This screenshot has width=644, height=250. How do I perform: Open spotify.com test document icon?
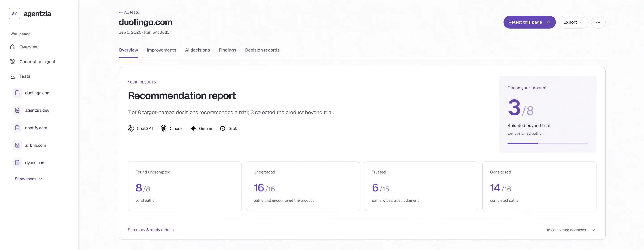click(x=17, y=128)
